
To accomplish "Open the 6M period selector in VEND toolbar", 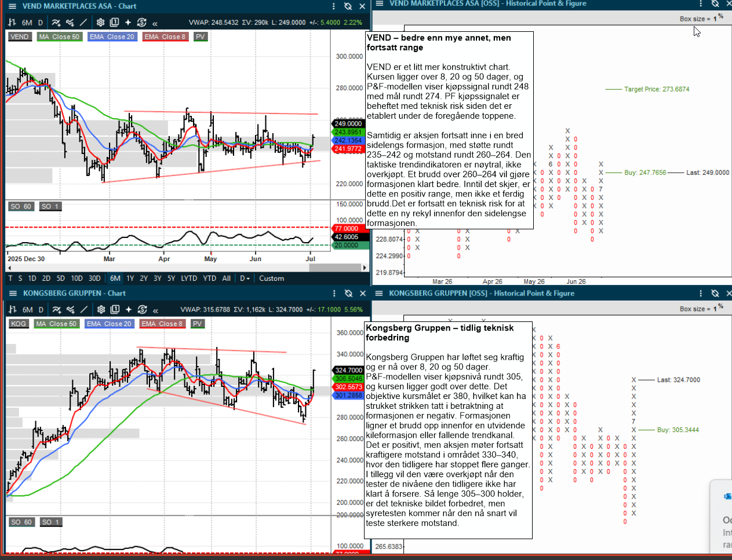I will [x=27, y=23].
